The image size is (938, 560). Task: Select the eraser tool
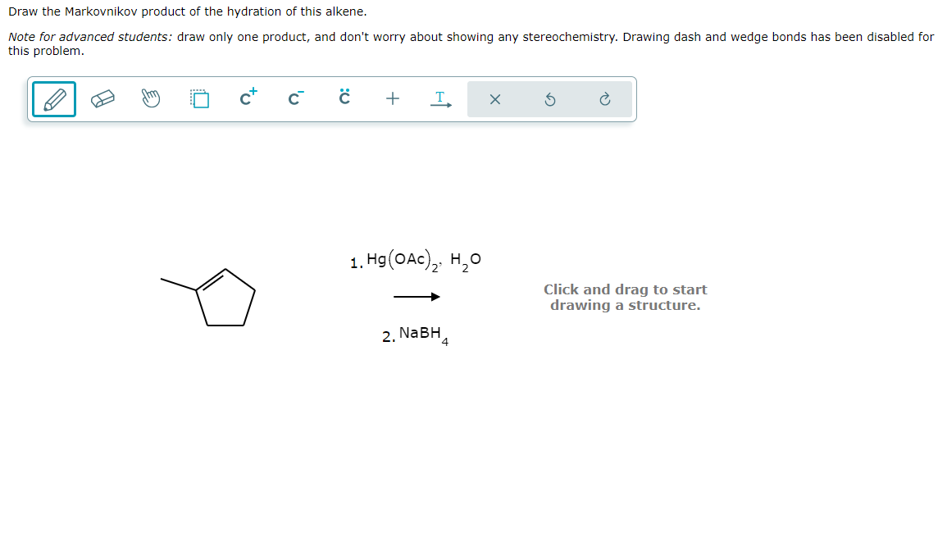pyautogui.click(x=102, y=98)
